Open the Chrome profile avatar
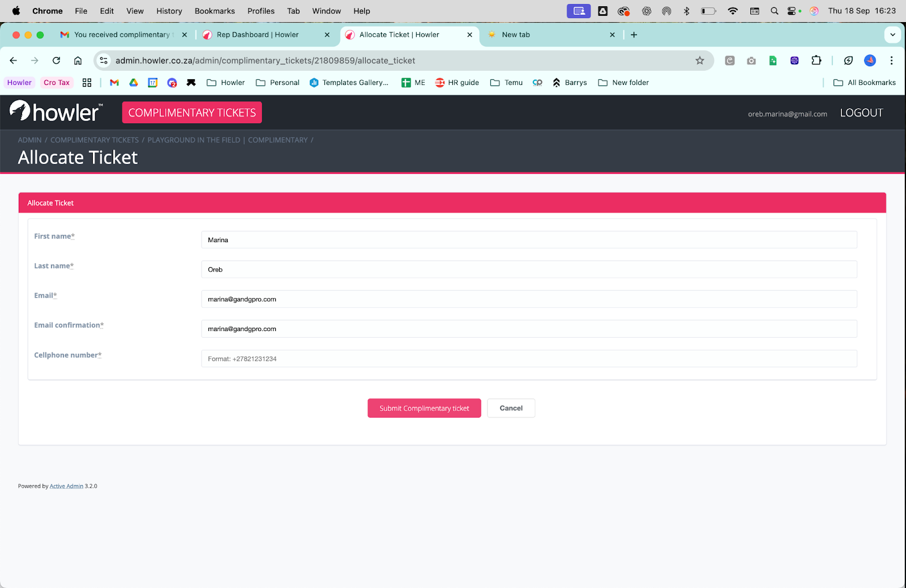 click(x=870, y=61)
